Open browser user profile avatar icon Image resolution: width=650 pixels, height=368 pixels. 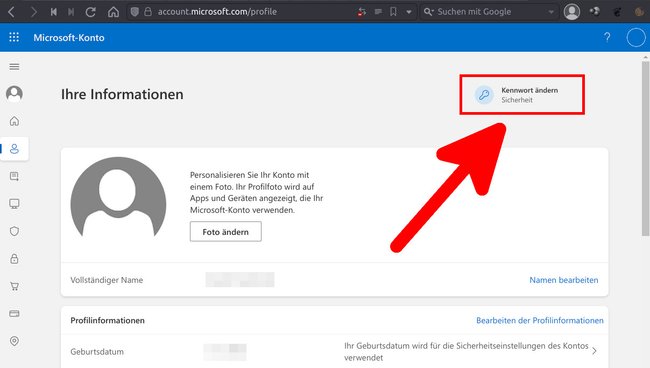click(572, 12)
